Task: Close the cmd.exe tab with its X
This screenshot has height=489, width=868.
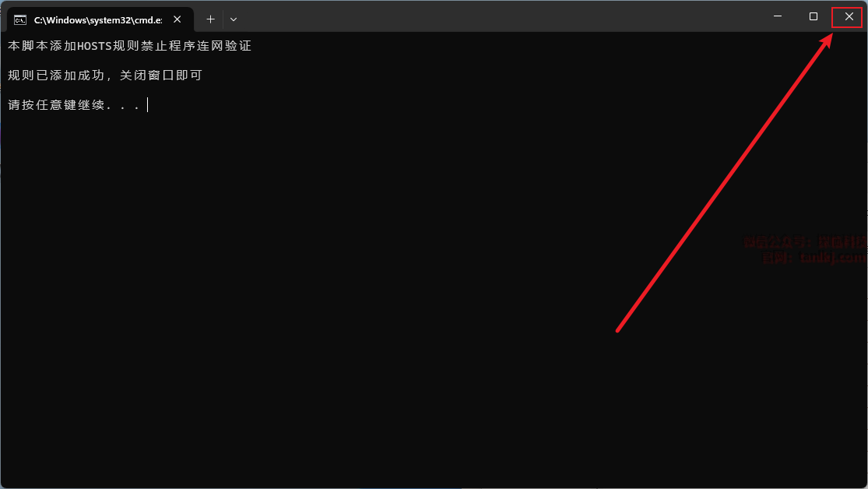Action: (177, 19)
